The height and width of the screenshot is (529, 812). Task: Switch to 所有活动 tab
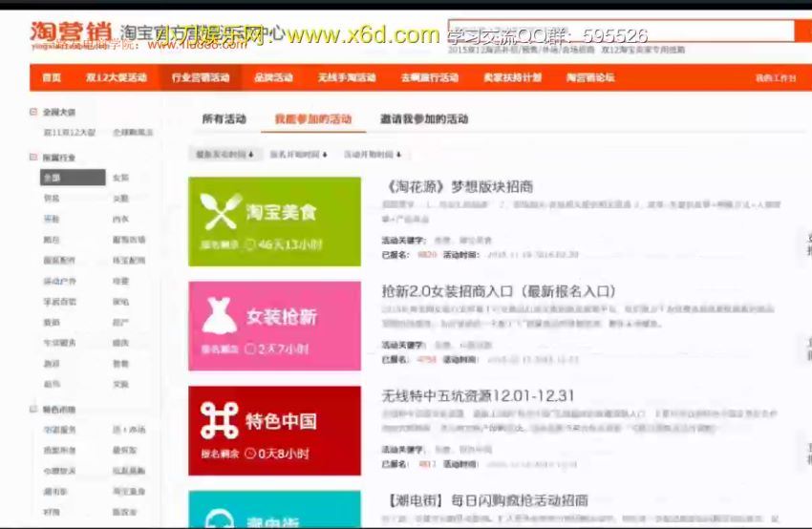pos(224,119)
